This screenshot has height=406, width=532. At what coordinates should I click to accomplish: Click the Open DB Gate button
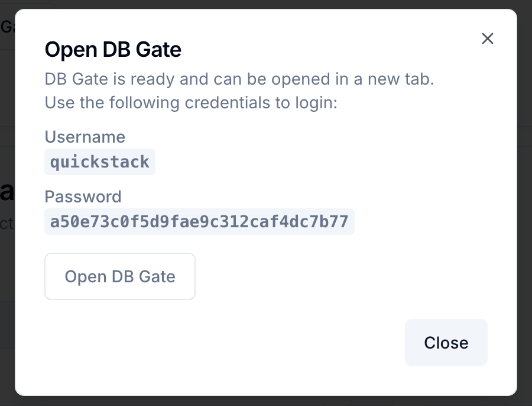[120, 276]
